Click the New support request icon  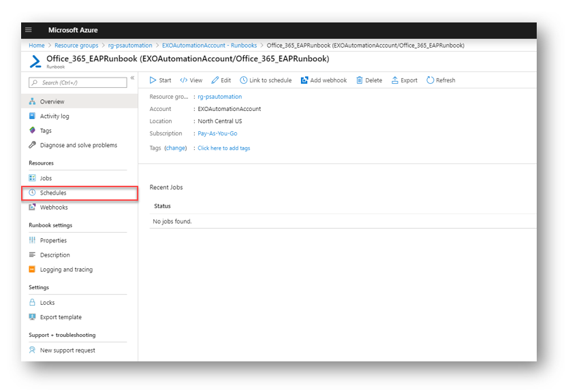32,350
